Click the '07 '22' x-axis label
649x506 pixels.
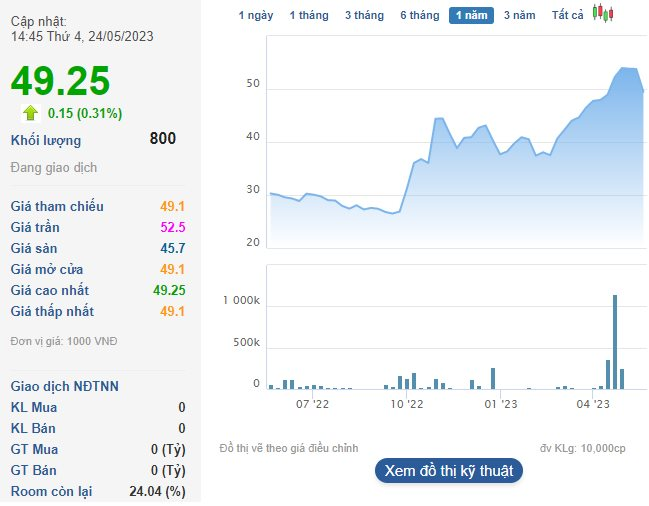click(312, 404)
